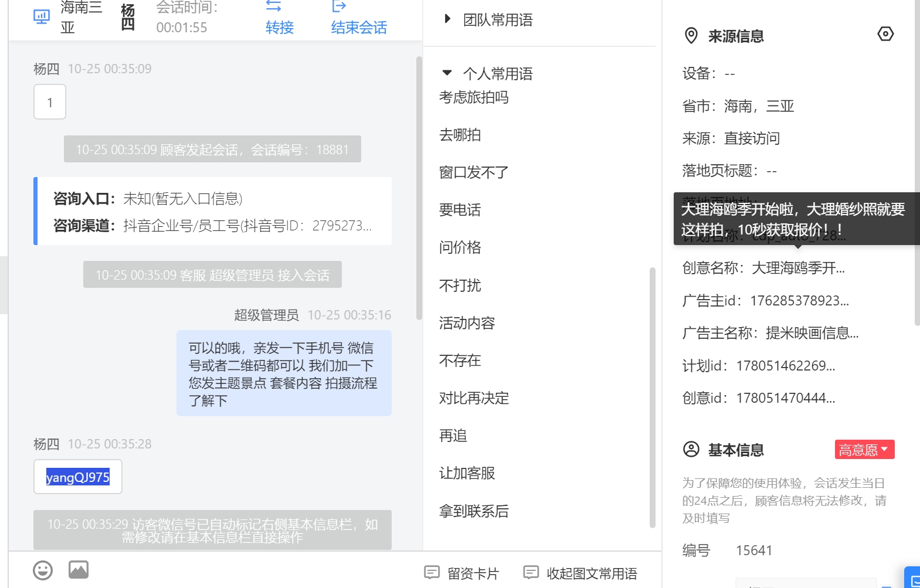920x588 pixels.
Task: Click the highlighted WeChat ID yangQJ975
Action: (x=78, y=477)
